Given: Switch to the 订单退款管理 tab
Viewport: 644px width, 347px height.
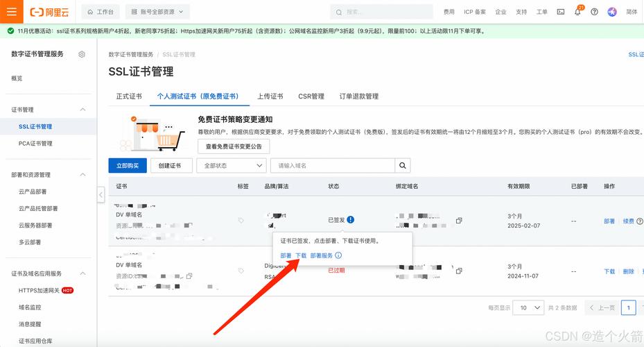Looking at the screenshot, I should point(358,96).
